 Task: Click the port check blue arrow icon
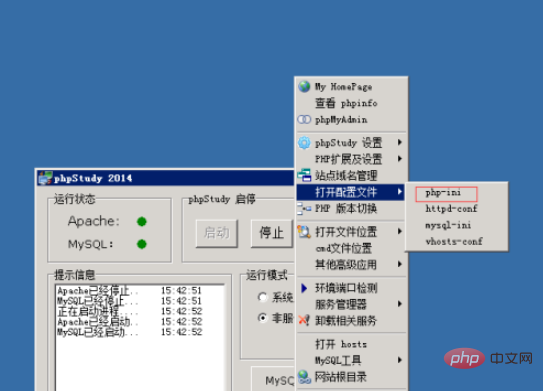pos(304,288)
